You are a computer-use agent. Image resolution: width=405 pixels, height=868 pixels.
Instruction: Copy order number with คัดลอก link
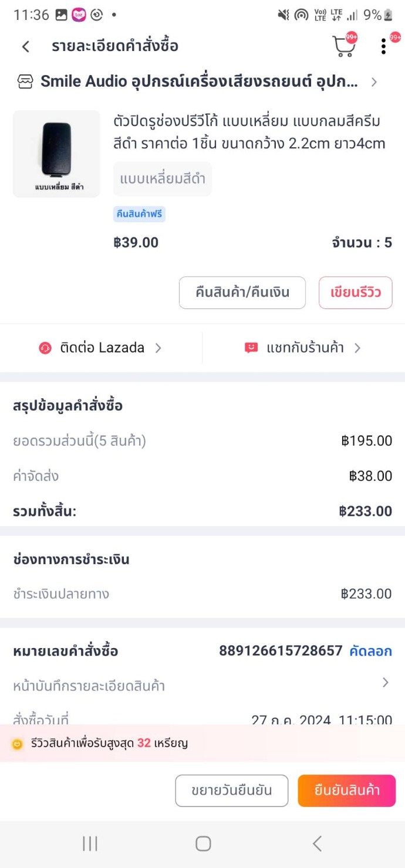370,651
